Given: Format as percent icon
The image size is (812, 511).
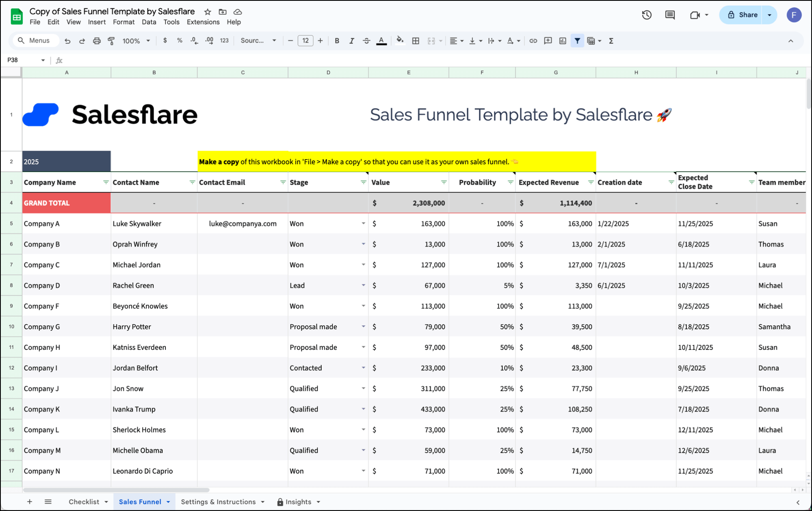Looking at the screenshot, I should pos(180,41).
